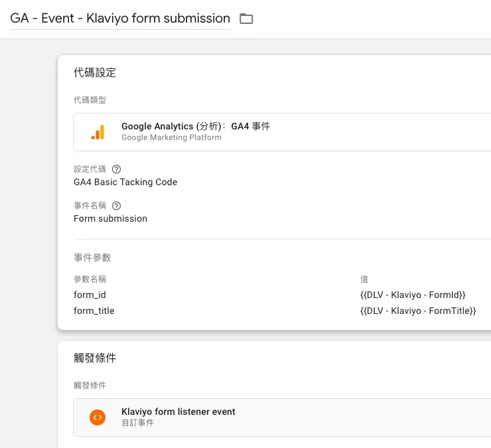Click the 代碼設定 section heading
Image resolution: width=491 pixels, height=448 pixels.
95,73
